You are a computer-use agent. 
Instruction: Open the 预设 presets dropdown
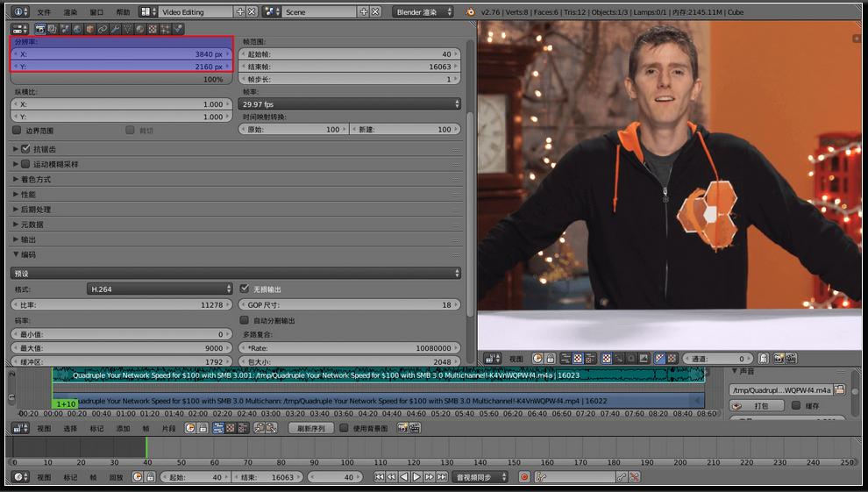coord(235,273)
